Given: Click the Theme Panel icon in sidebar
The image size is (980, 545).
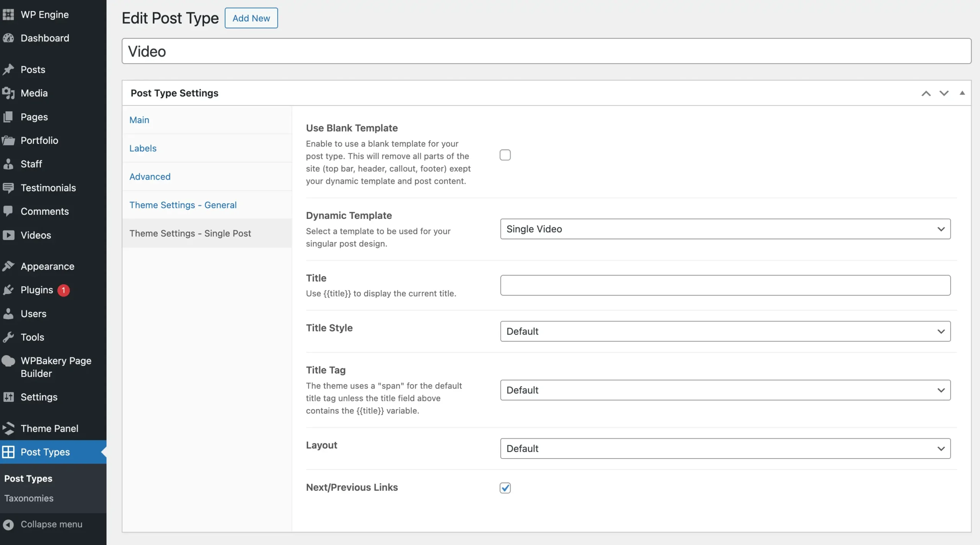Looking at the screenshot, I should tap(9, 428).
